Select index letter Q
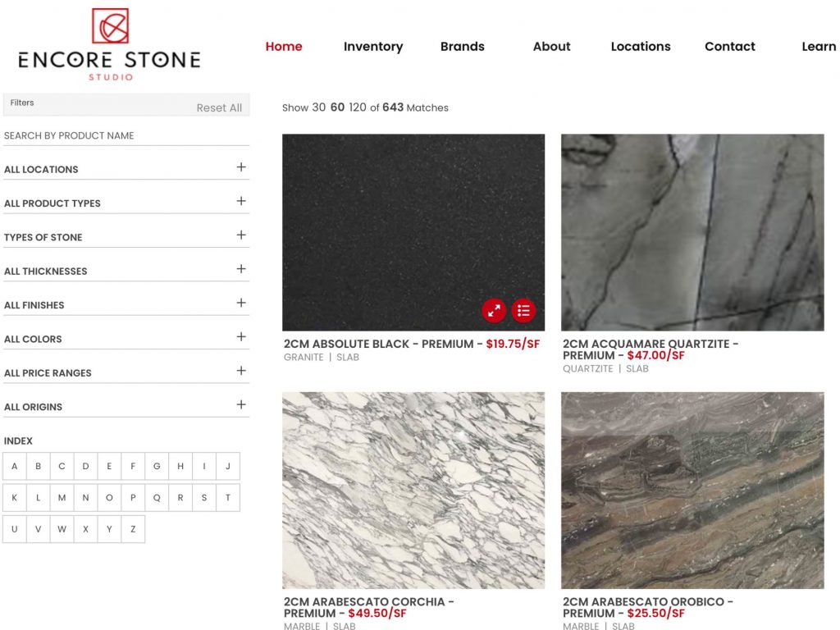This screenshot has width=840, height=630. pos(157,498)
